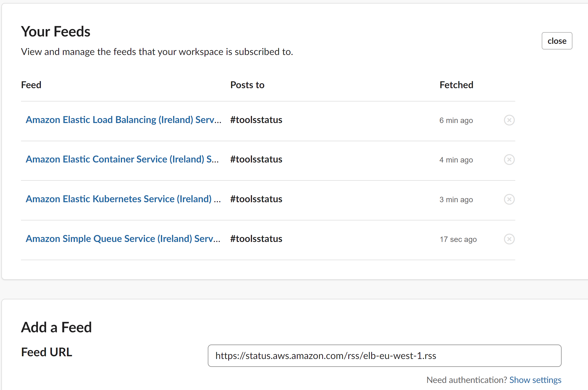Click Show settings authentication link
Viewport: 588px width, 390px height.
click(535, 380)
